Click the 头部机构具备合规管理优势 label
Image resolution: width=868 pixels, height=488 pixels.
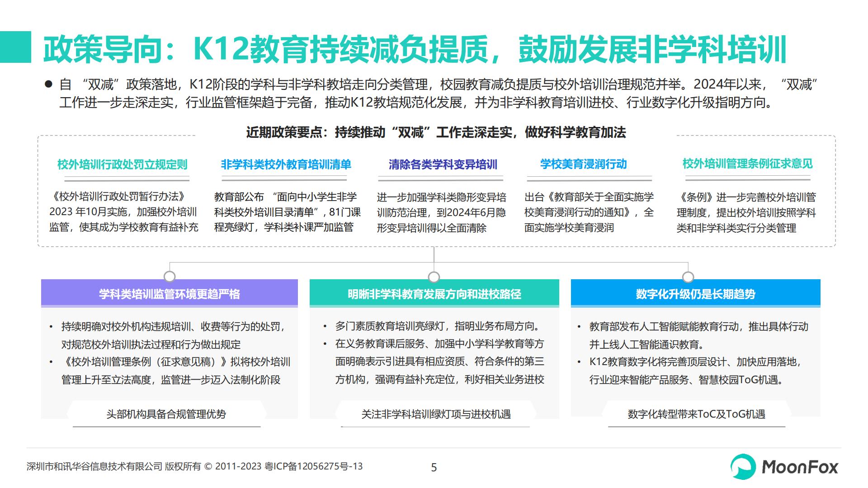166,414
